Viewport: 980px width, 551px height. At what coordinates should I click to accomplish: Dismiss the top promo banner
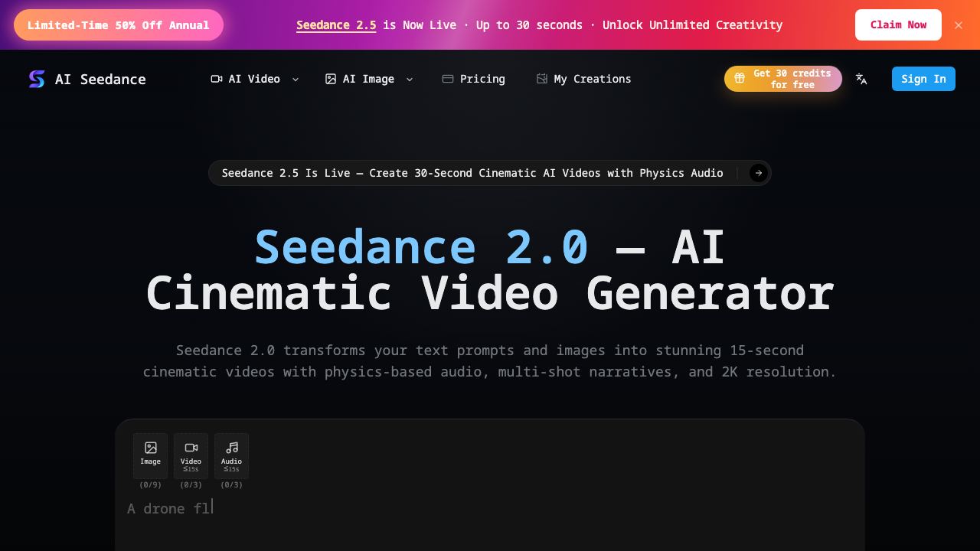pyautogui.click(x=959, y=25)
